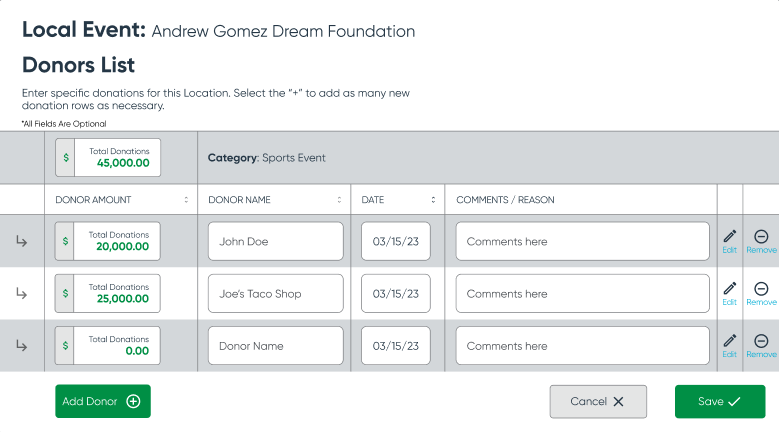Click the date field for John Doe

tap(396, 241)
